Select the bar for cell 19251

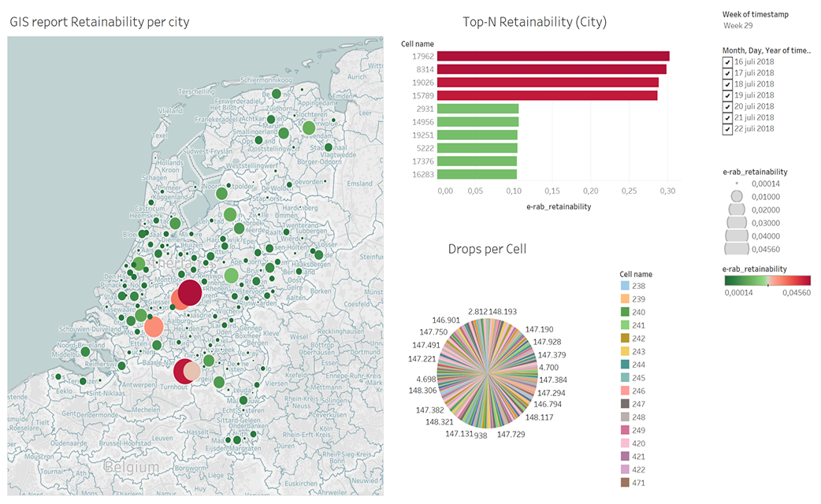point(477,135)
